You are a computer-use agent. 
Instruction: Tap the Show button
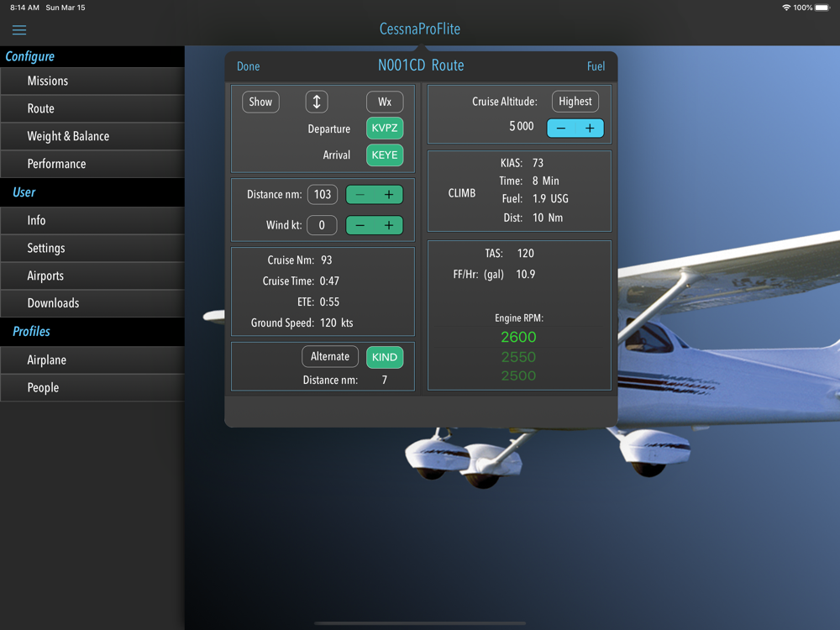260,102
